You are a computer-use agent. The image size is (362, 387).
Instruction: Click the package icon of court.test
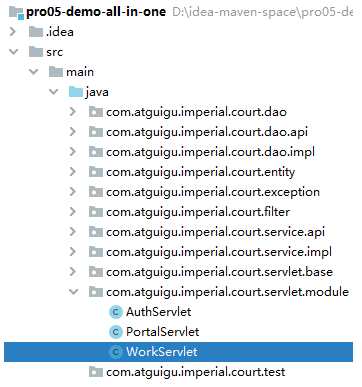96,372
